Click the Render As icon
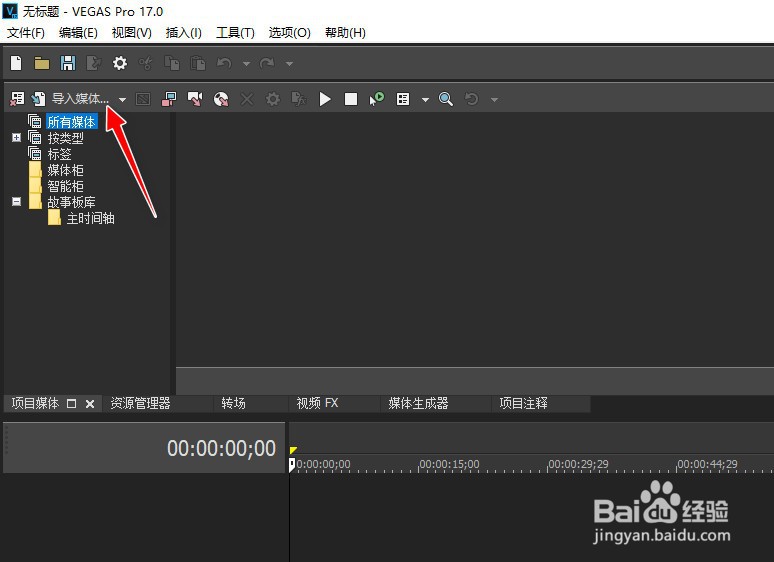774x562 pixels. point(93,63)
